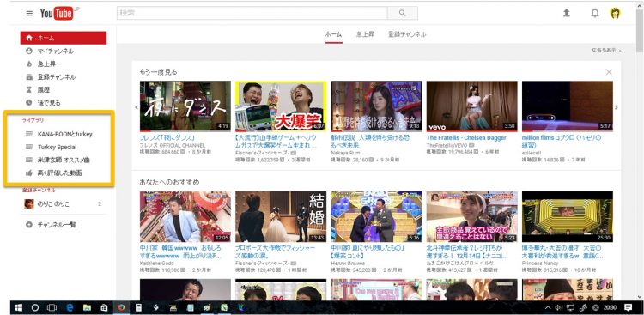
Task: Open the vevo Chelsea Dagger thumbnail
Action: pos(472,106)
